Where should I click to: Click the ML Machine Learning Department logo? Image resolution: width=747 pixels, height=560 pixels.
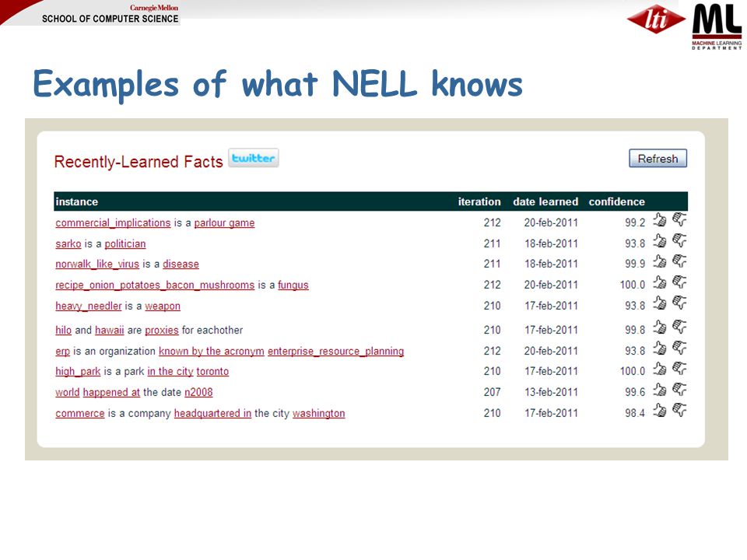click(717, 26)
